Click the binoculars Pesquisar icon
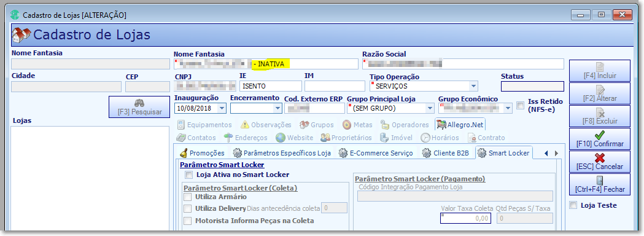Screen dimensions: 644x236 point(139,103)
